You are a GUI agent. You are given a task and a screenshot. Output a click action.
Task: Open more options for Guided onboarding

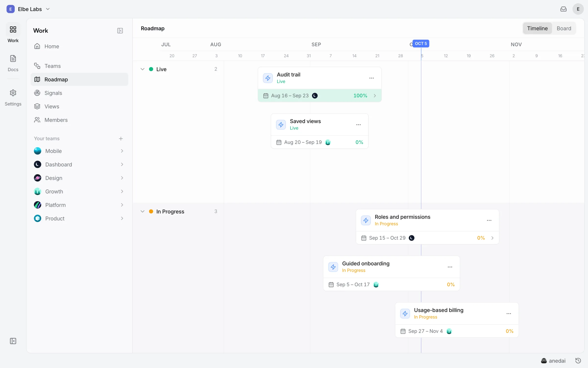tap(450, 267)
